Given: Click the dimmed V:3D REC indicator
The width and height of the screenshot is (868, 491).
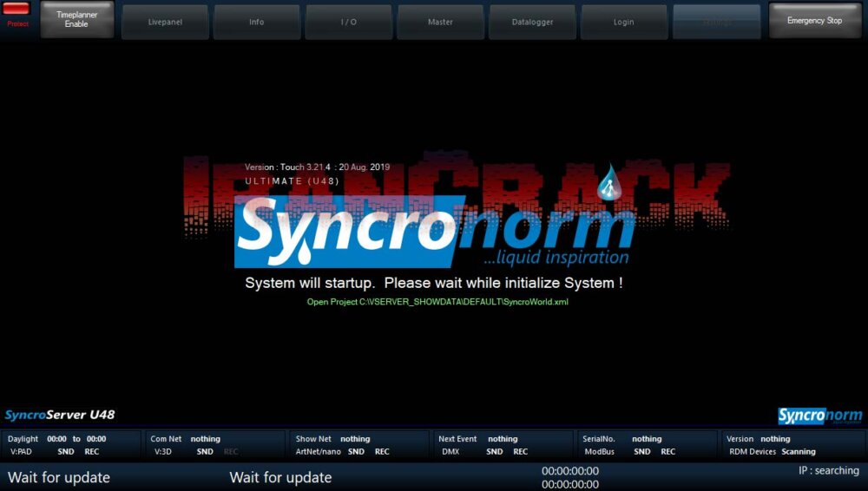Looking at the screenshot, I should [x=231, y=452].
